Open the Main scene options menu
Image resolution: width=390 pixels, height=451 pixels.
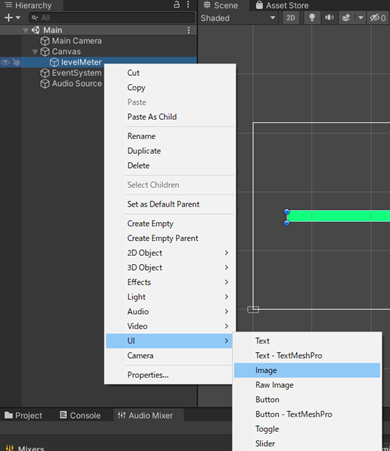click(189, 30)
